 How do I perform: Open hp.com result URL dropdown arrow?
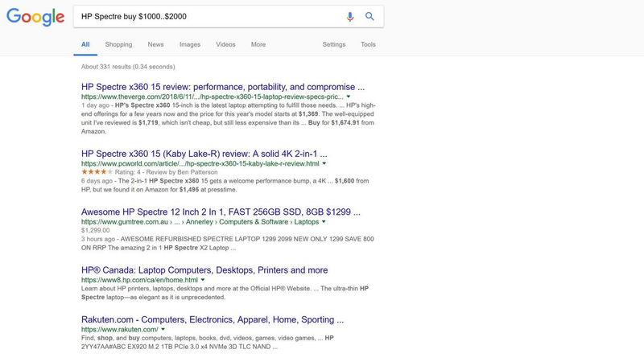[x=203, y=280]
